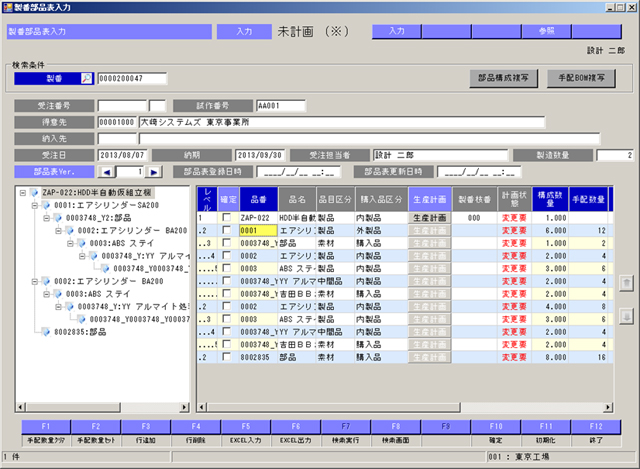The image size is (640, 469).
Task: Click the 手配BOM複写 button
Action: [581, 78]
